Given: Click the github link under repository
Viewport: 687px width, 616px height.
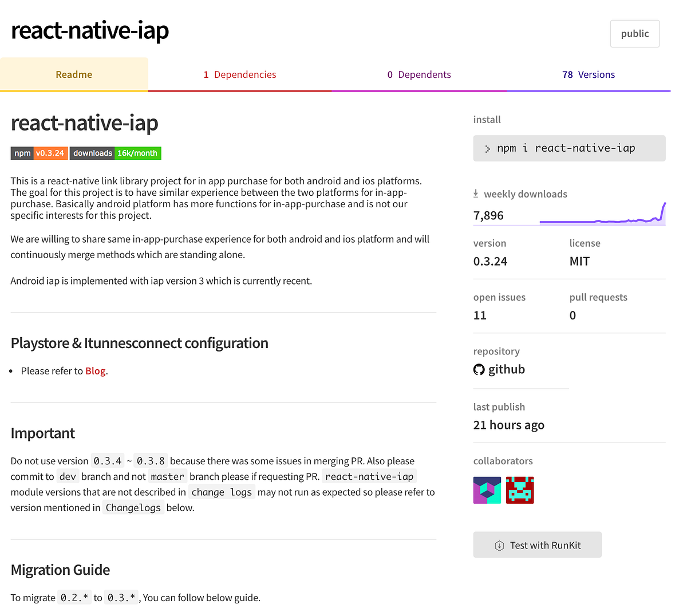Looking at the screenshot, I should [507, 369].
